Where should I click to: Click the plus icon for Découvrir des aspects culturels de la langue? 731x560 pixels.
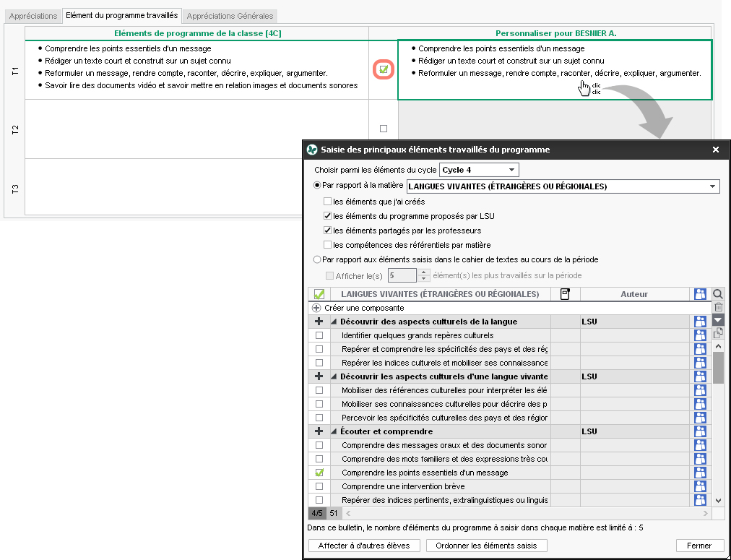(x=319, y=322)
